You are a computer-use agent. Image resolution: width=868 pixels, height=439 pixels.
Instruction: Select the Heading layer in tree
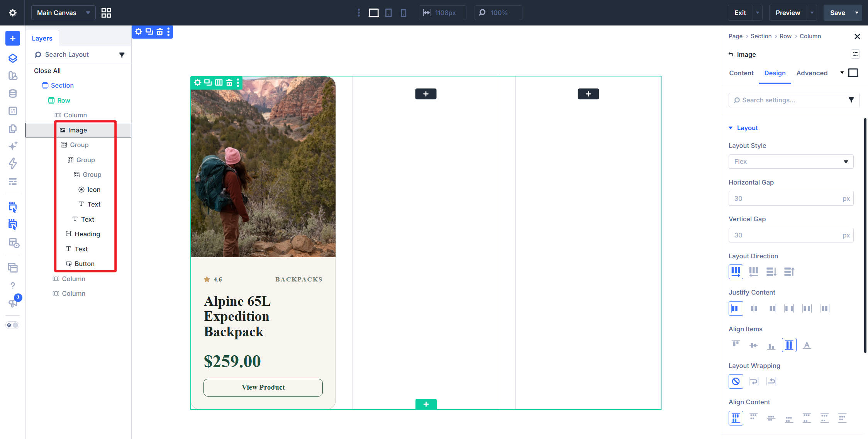87,234
